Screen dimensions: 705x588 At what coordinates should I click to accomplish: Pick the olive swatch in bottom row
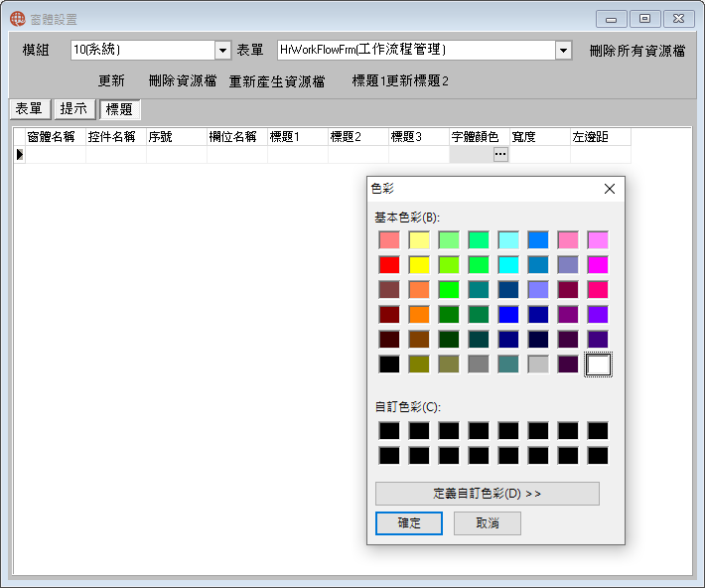(419, 365)
